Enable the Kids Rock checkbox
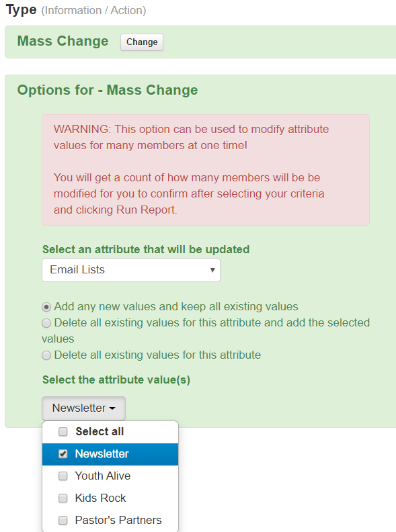396x532 pixels. pyautogui.click(x=63, y=498)
